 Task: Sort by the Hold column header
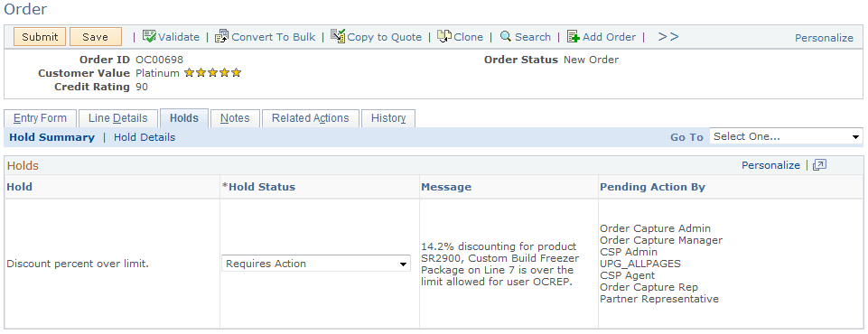19,187
